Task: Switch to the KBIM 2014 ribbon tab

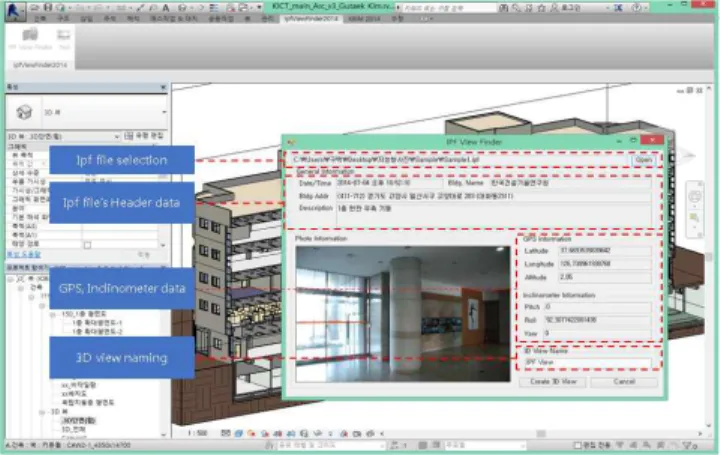Action: (364, 18)
